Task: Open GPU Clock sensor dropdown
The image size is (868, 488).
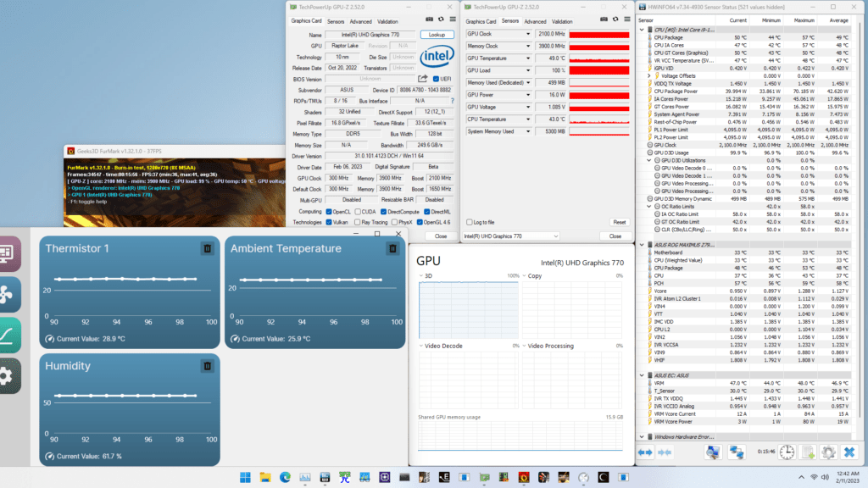Action: pos(527,34)
